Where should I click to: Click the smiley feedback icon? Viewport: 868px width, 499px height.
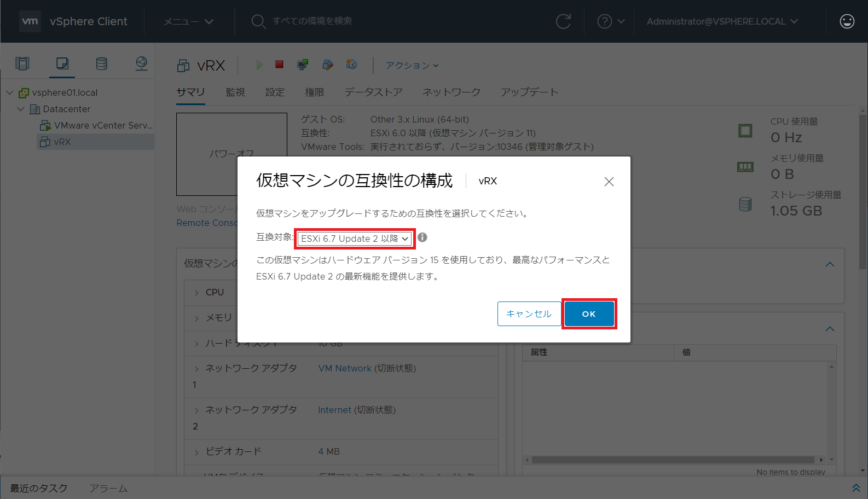847,21
